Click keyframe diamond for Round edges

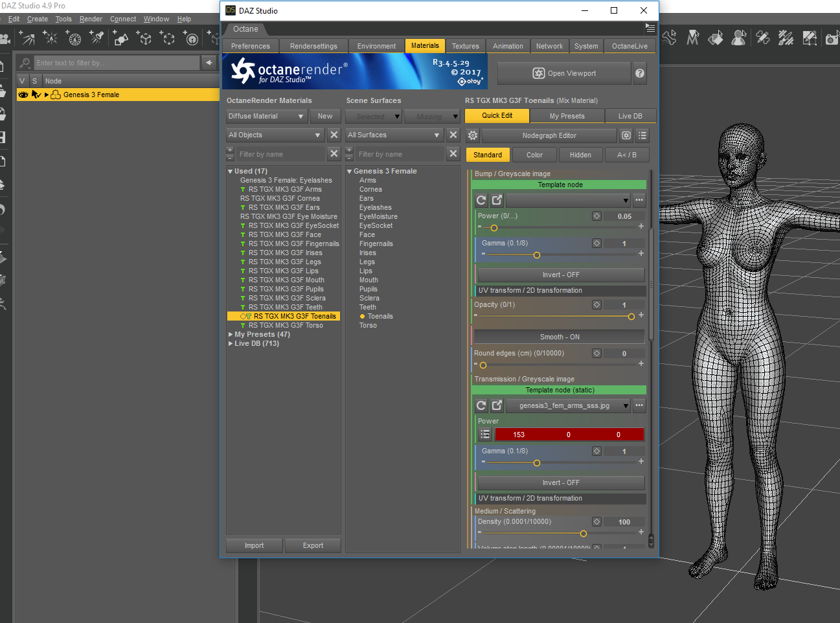point(596,354)
